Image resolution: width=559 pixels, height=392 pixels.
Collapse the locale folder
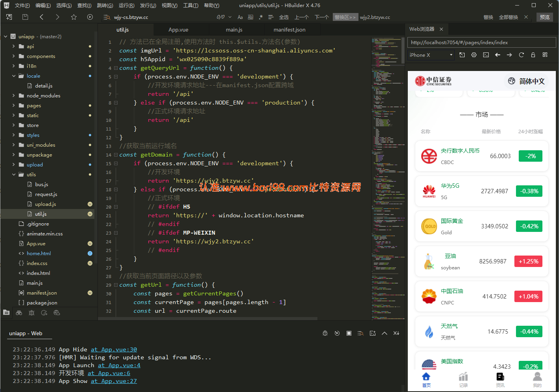(x=13, y=76)
